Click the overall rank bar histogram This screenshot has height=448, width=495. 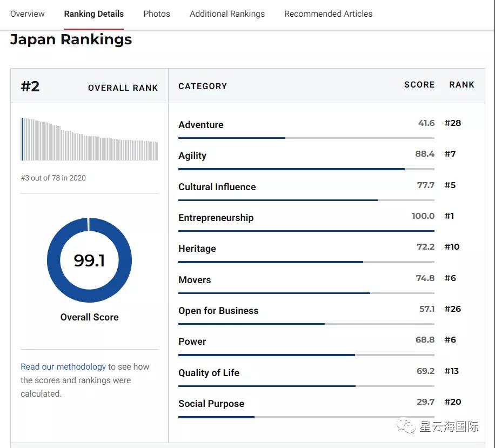click(89, 139)
